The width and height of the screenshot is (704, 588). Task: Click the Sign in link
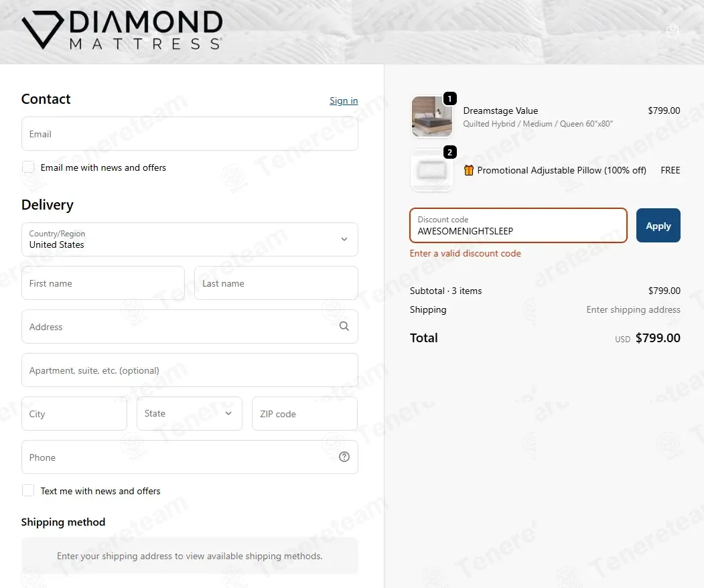pos(344,100)
